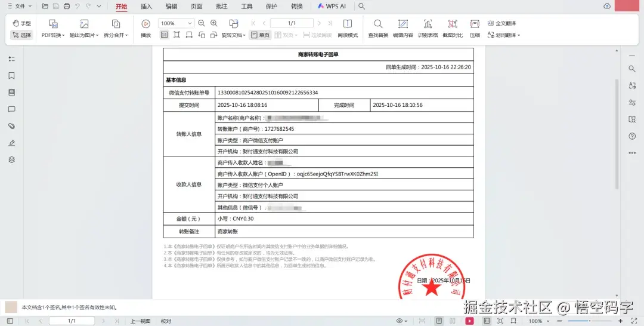Click the search magnifier in right sidebar

(x=632, y=69)
